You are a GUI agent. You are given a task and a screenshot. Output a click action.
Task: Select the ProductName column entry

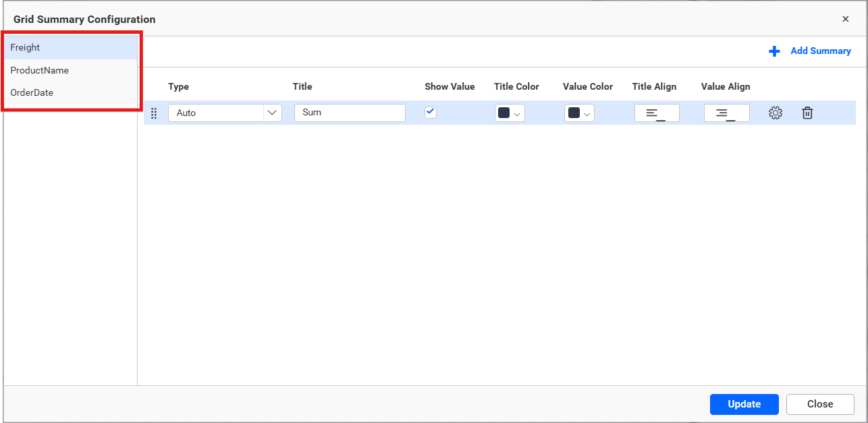point(38,70)
